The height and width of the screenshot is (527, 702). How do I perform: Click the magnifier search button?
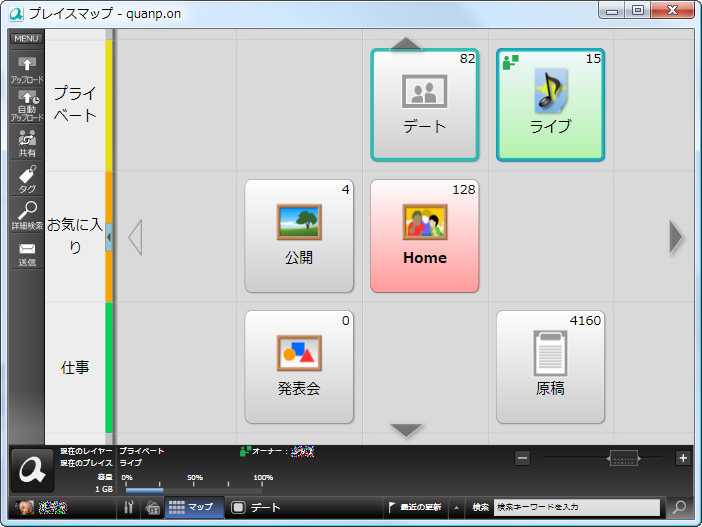(680, 507)
